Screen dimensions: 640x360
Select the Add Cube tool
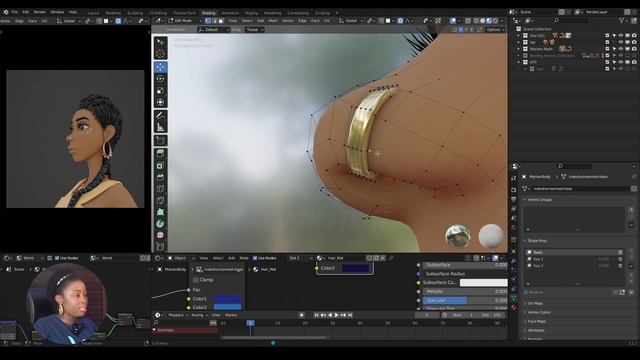pyautogui.click(x=160, y=140)
